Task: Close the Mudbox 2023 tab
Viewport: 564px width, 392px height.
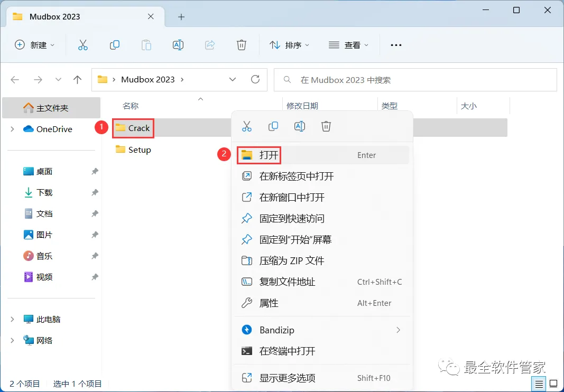Action: [151, 16]
